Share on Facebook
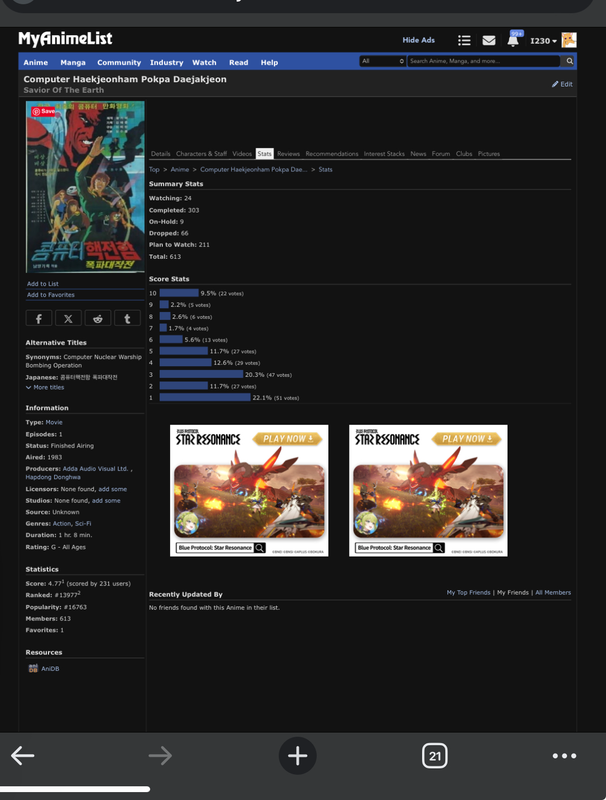This screenshot has height=800, width=606. coord(39,319)
